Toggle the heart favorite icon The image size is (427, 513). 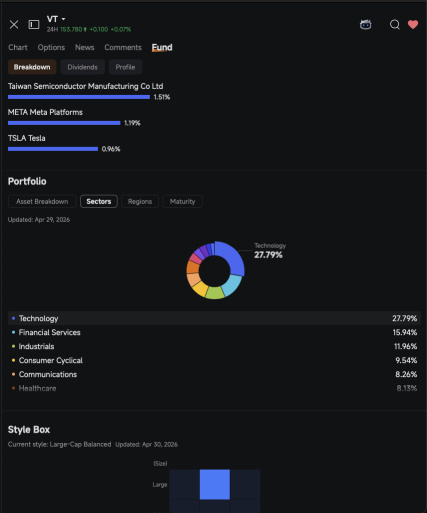pyautogui.click(x=413, y=24)
